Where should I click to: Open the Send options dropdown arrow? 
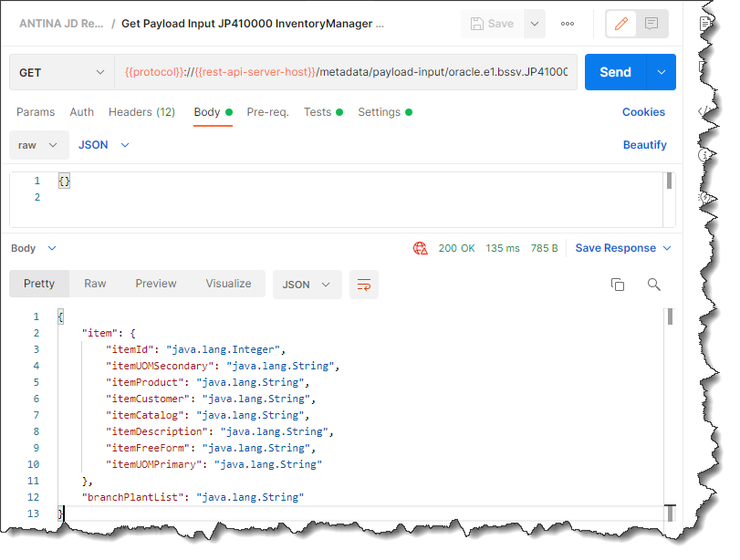662,72
